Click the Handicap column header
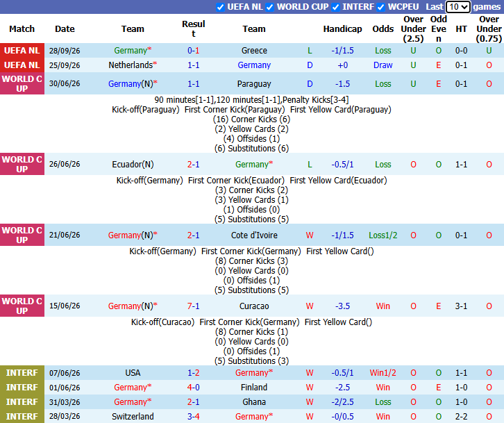The width and height of the screenshot is (504, 423). pyautogui.click(x=342, y=29)
